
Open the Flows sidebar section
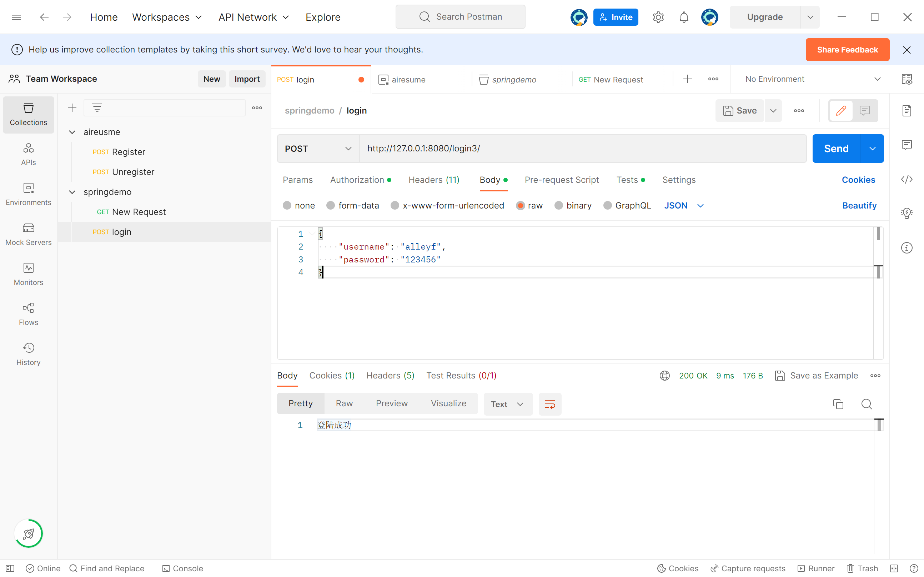pyautogui.click(x=28, y=314)
